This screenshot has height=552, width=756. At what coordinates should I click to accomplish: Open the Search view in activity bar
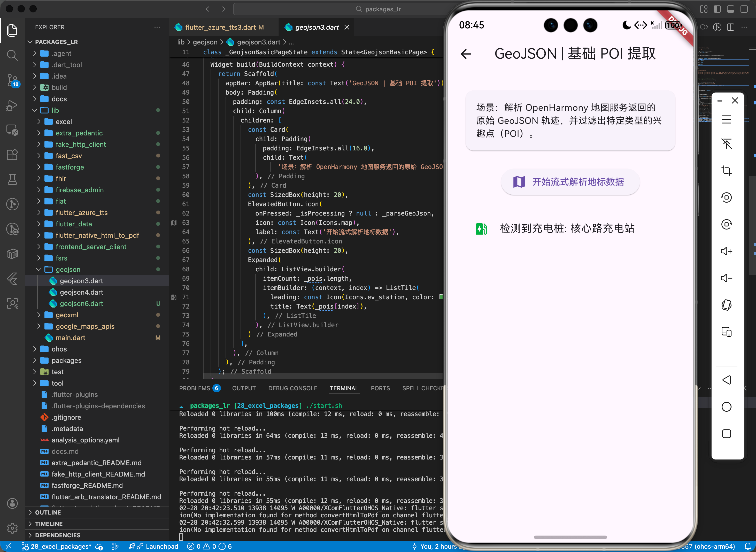12,55
